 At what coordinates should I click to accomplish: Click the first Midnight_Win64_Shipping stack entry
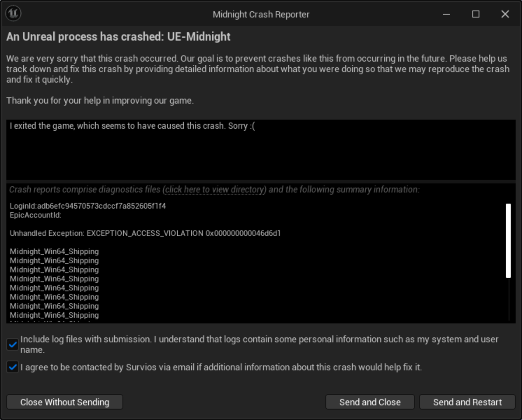[54, 251]
